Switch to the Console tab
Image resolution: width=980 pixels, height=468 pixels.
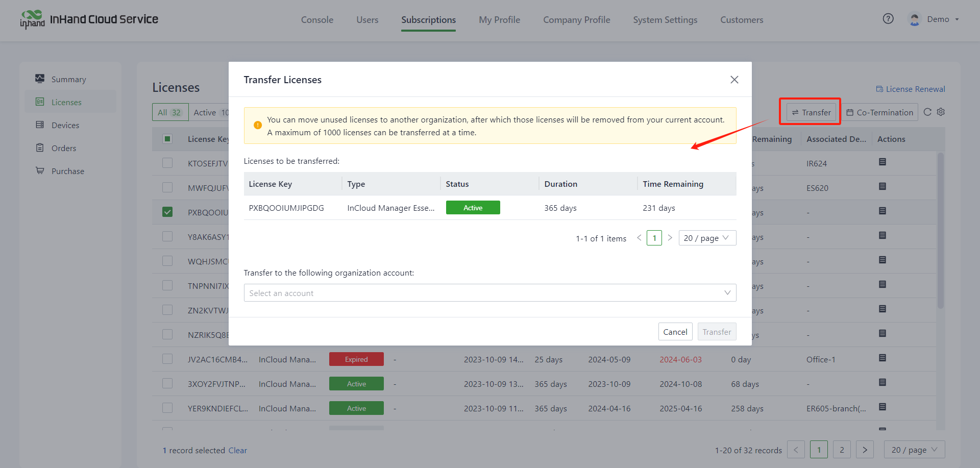pyautogui.click(x=317, y=20)
